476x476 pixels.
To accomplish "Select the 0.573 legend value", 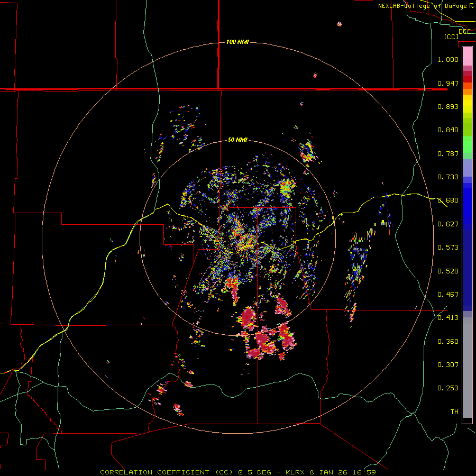I will pos(448,248).
